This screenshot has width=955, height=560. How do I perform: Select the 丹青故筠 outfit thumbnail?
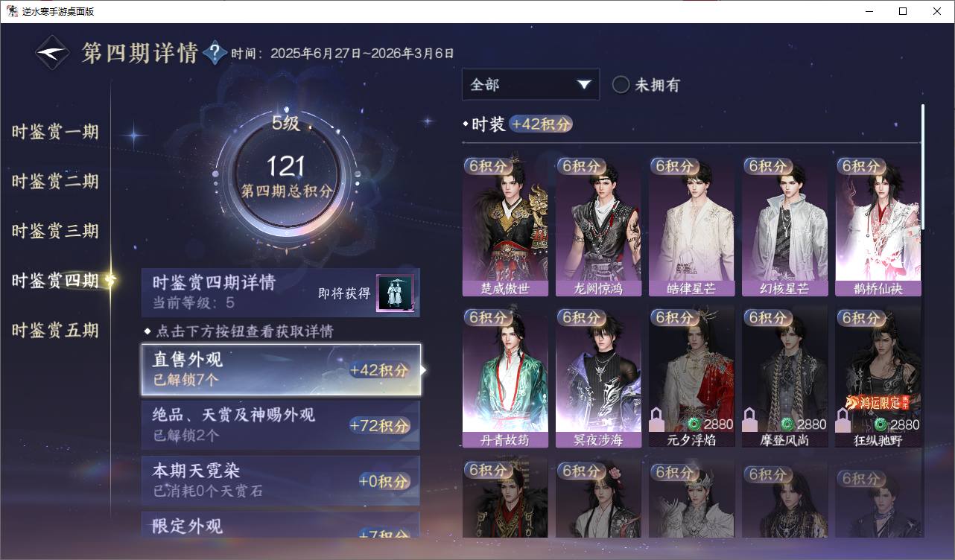pos(505,377)
